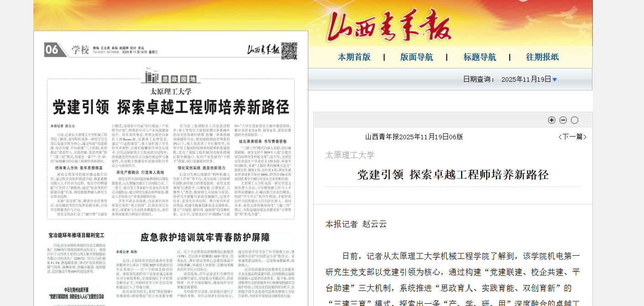The width and height of the screenshot is (644, 306).
Task: Click the minus icon to shrink article text
Action: (563, 120)
